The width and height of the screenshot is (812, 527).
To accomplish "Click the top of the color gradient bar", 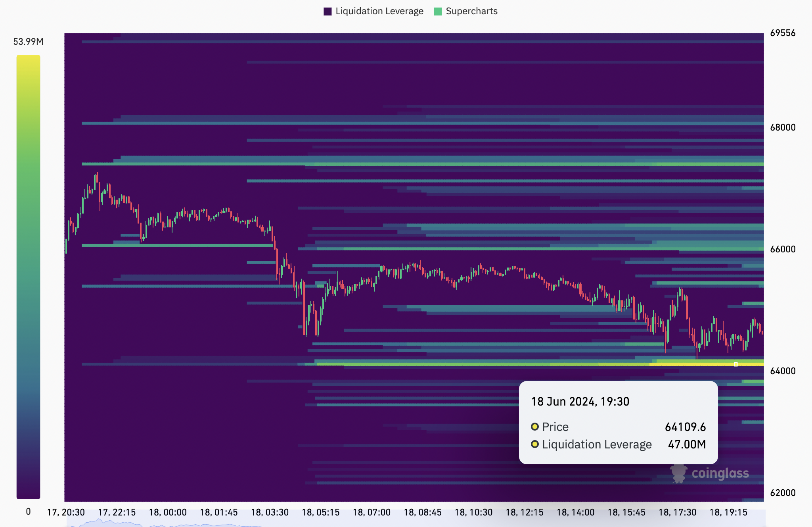I will click(28, 58).
